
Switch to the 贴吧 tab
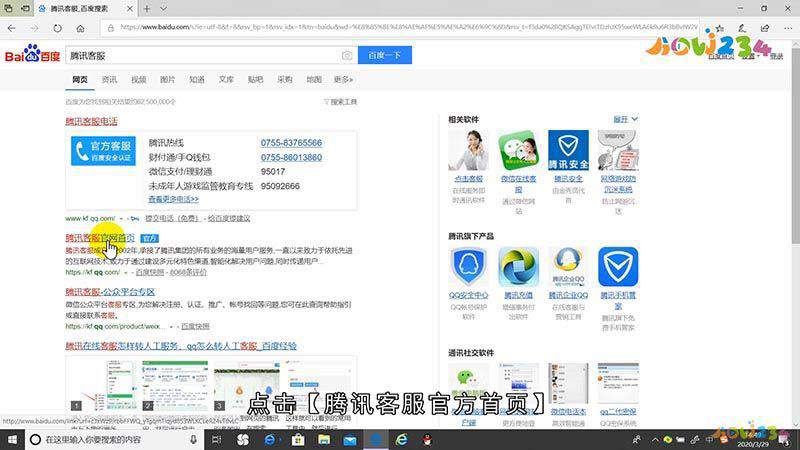click(255, 80)
